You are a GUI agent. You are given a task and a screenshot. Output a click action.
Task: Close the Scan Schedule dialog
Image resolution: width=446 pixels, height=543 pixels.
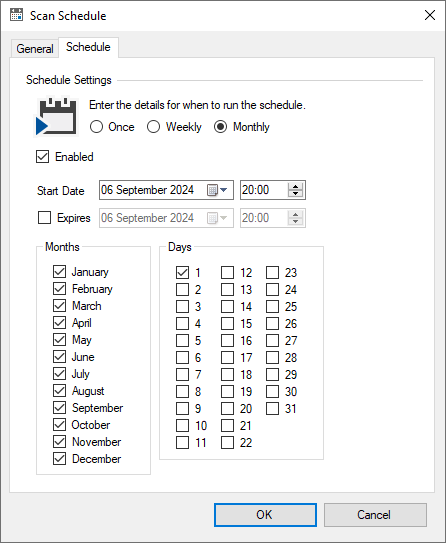[x=430, y=15]
